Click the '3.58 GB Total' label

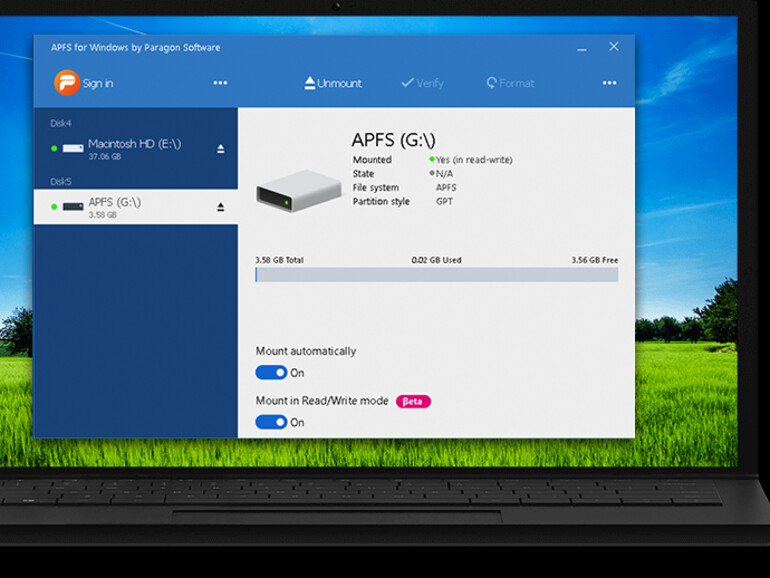point(279,260)
